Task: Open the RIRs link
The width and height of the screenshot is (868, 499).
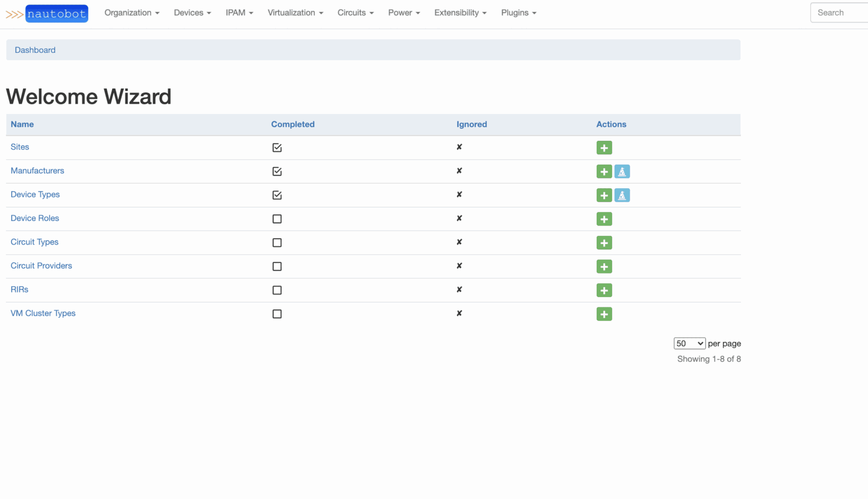Action: (x=19, y=290)
